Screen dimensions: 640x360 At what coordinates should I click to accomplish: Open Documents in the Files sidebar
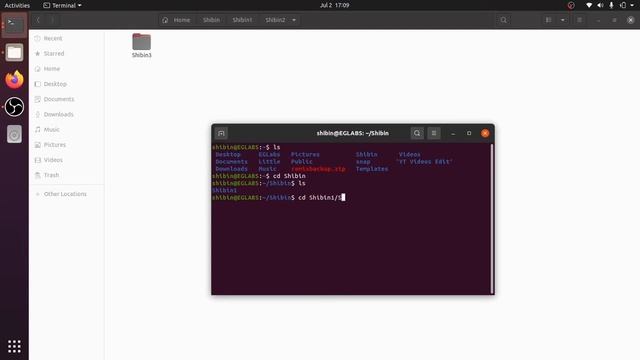coord(67,99)
